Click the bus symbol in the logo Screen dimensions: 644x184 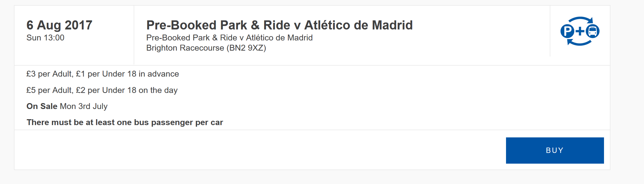[x=592, y=31]
